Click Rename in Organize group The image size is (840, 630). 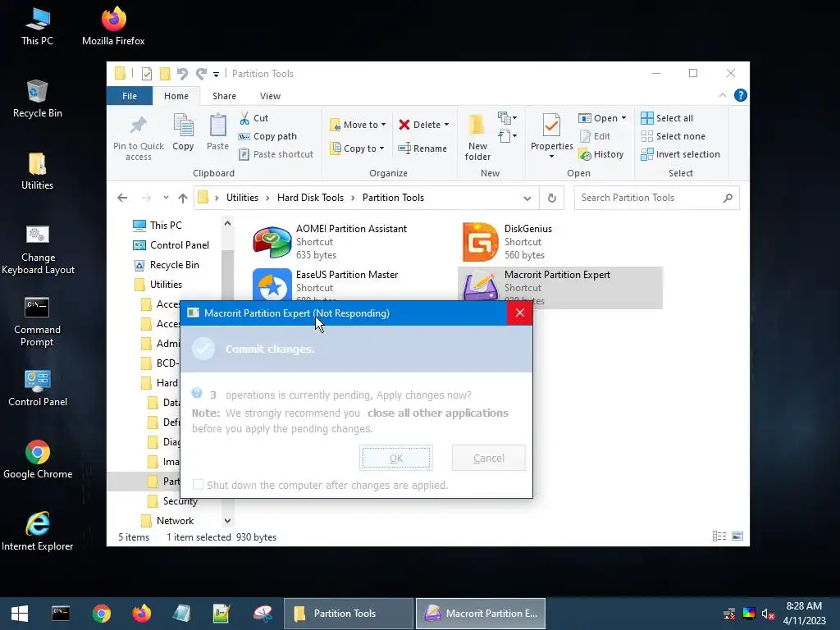click(x=422, y=148)
